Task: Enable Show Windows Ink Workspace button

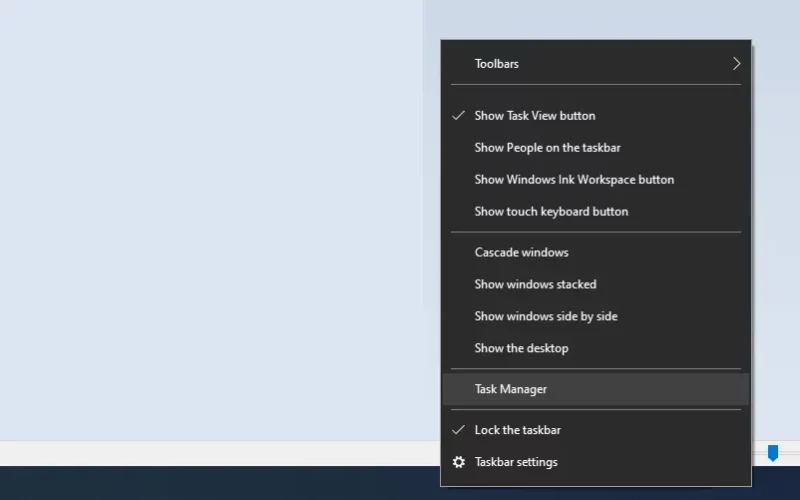Action: click(596, 180)
